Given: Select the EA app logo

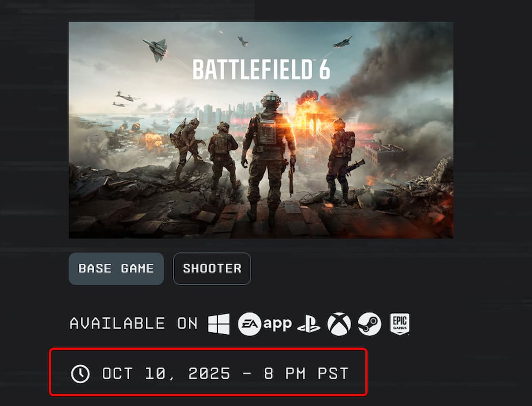Looking at the screenshot, I should tap(265, 324).
